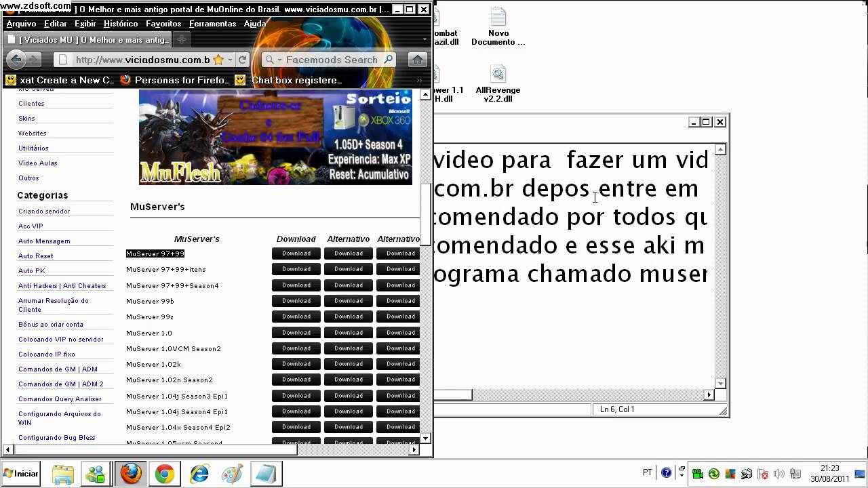Reload the page with refresh icon
The image size is (868, 488).
pyautogui.click(x=242, y=60)
